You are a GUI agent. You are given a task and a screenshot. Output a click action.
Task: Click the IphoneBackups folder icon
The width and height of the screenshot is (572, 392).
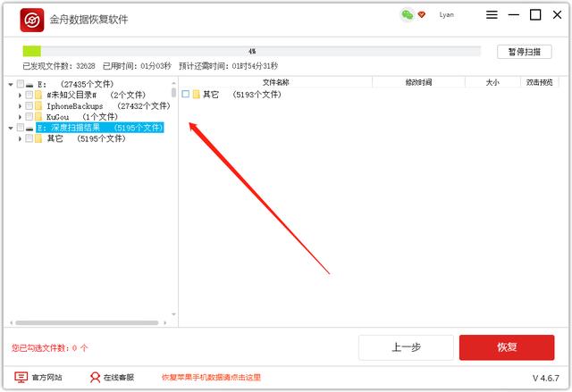pyautogui.click(x=39, y=106)
